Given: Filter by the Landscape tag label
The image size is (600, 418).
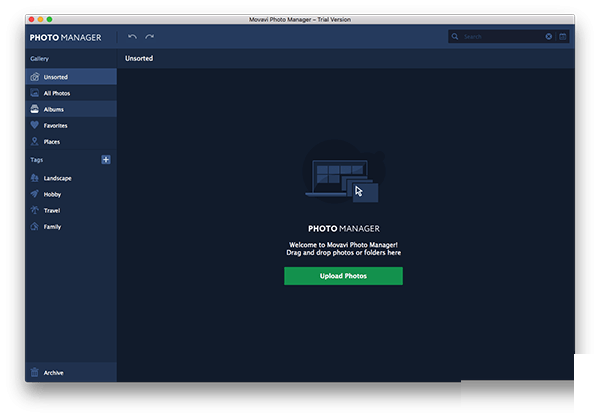Looking at the screenshot, I should pos(57,178).
